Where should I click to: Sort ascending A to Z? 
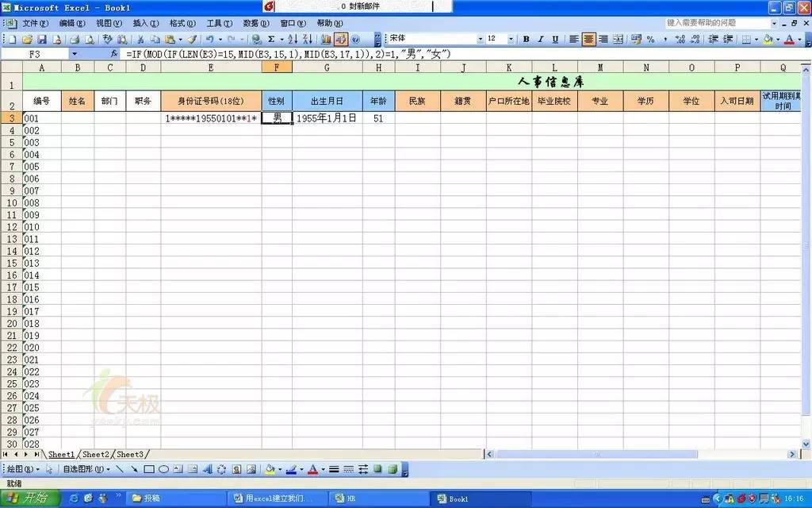tap(293, 40)
